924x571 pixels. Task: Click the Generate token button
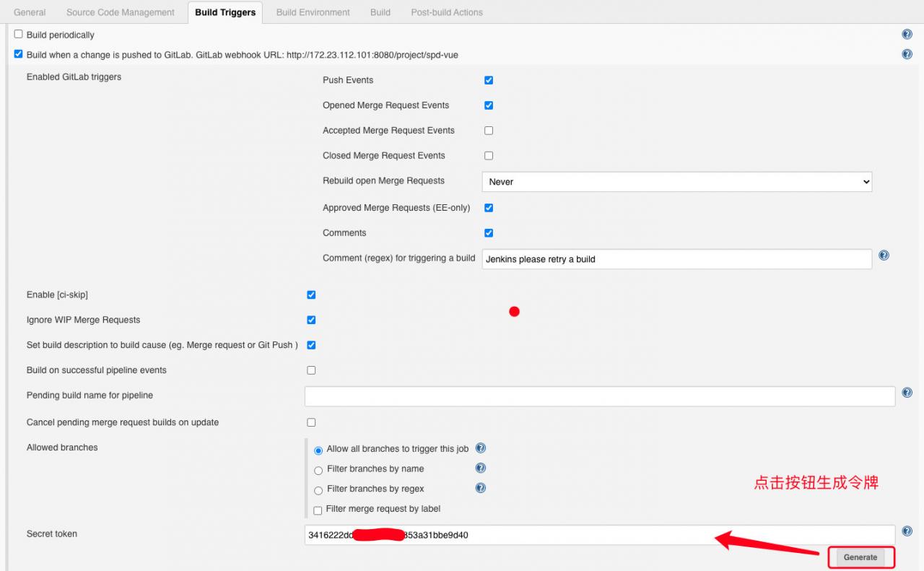[x=860, y=557]
